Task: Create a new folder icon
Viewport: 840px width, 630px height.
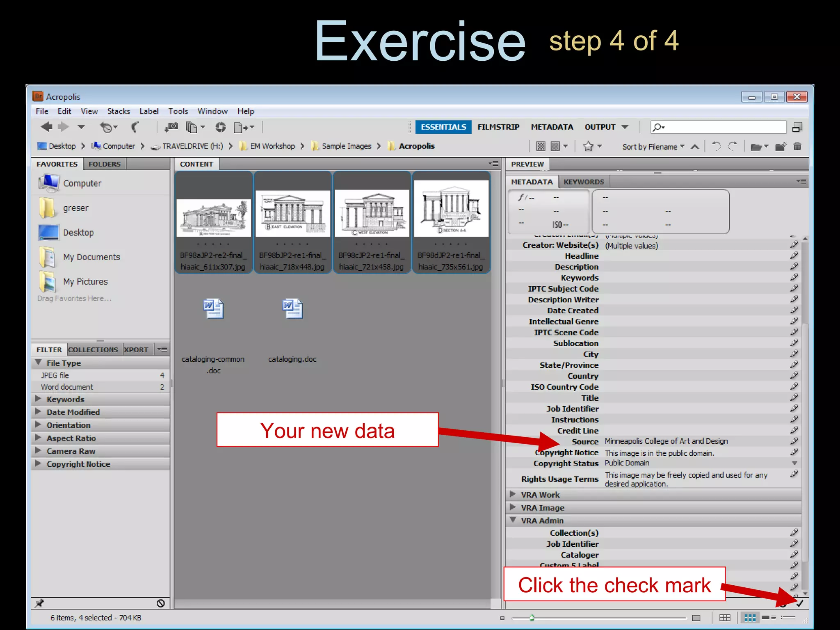Action: pyautogui.click(x=781, y=146)
